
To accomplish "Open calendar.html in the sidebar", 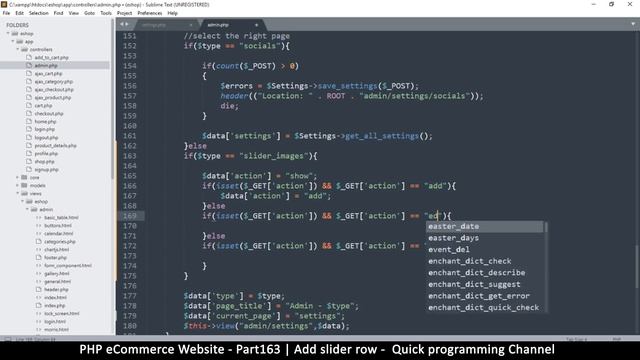I will coord(58,233).
